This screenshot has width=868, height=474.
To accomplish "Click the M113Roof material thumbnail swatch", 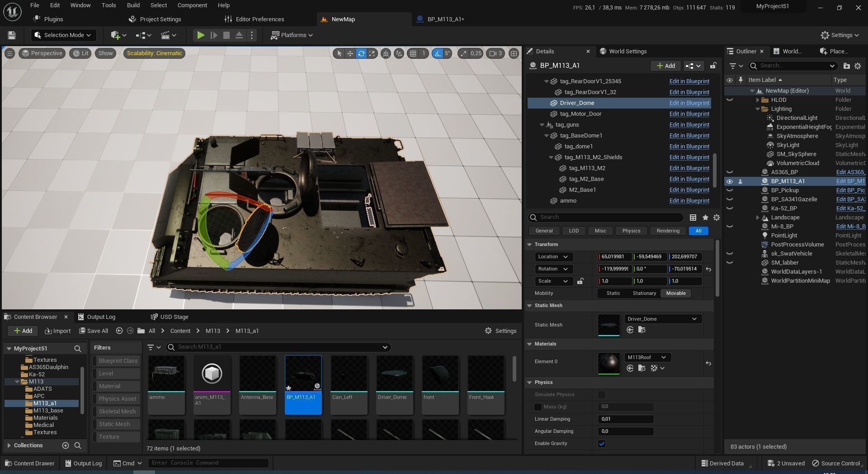I will click(x=609, y=363).
